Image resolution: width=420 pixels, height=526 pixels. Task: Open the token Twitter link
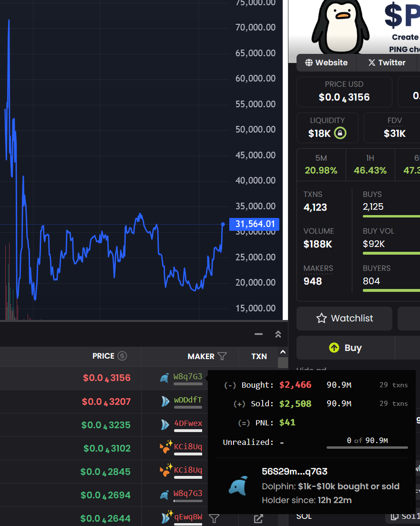(387, 63)
